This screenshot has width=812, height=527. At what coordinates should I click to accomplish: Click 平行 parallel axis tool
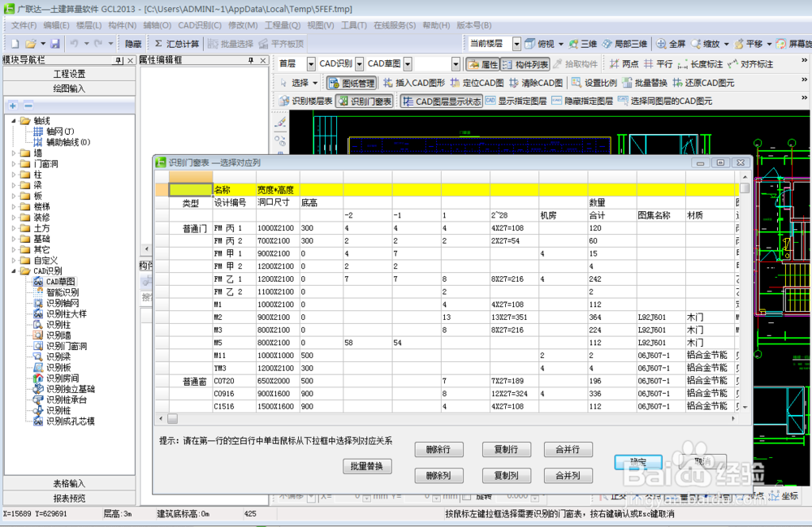click(659, 64)
